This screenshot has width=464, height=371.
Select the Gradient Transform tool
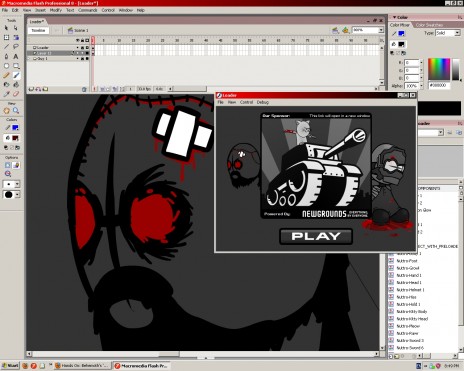pos(16,37)
